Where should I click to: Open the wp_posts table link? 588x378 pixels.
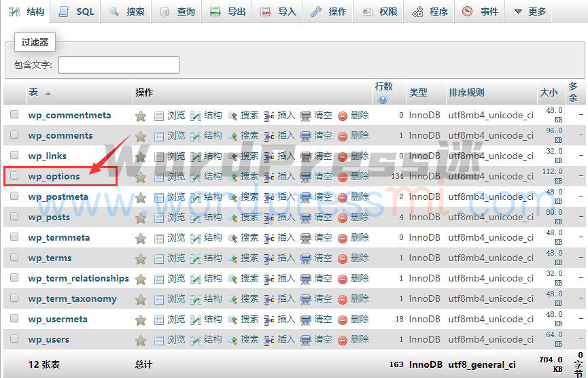point(49,217)
